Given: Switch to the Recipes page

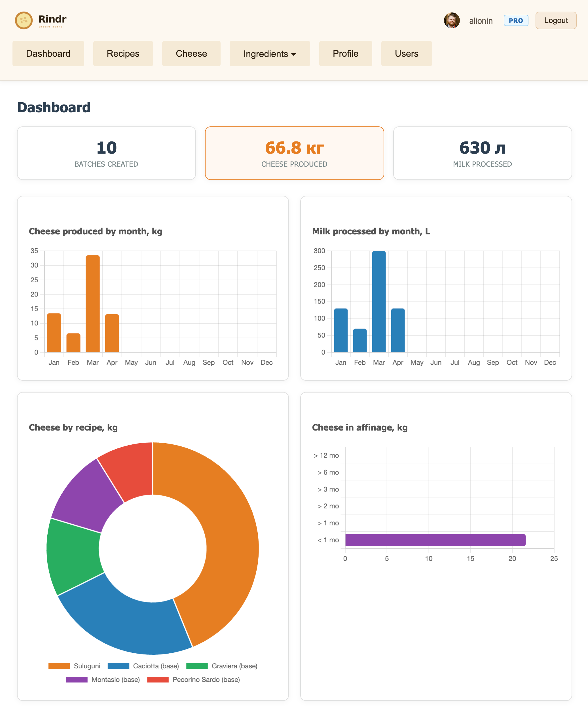Looking at the screenshot, I should click(123, 53).
